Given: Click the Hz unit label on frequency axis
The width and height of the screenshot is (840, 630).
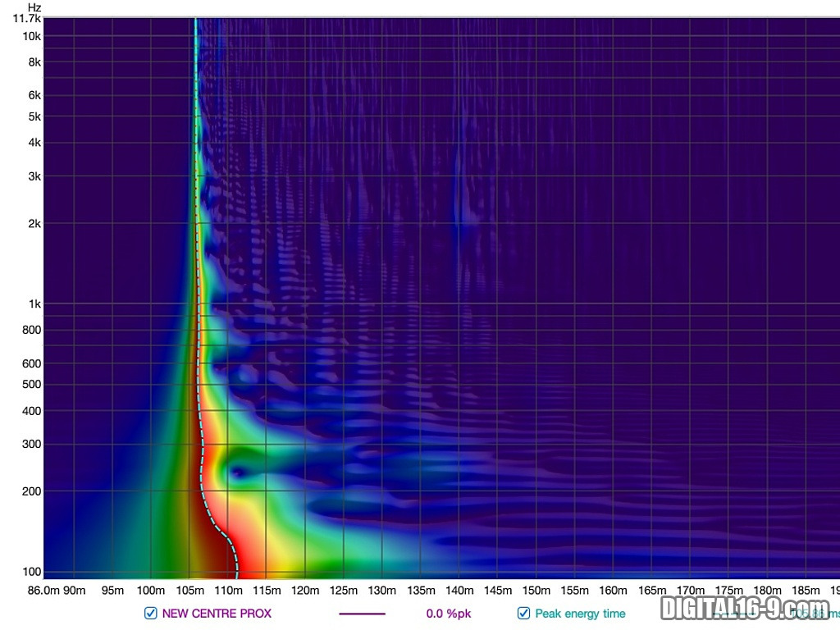Looking at the screenshot, I should pyautogui.click(x=34, y=7).
